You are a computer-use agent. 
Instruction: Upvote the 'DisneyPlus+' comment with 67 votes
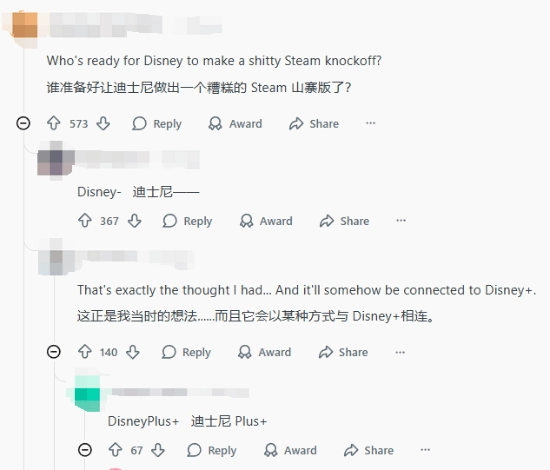(x=115, y=450)
